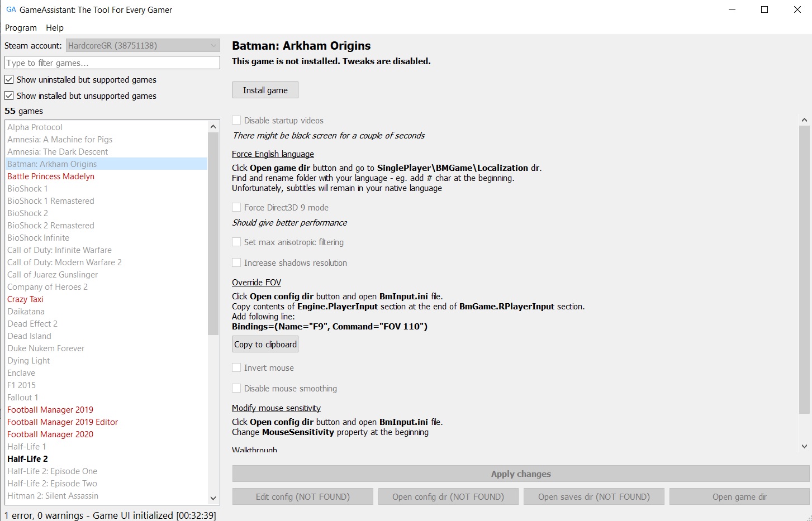Click Edit config (NOT FOUND) button
Viewport: 812px width, 521px height.
[x=303, y=496]
